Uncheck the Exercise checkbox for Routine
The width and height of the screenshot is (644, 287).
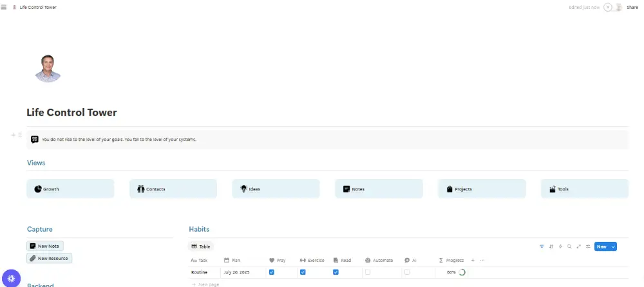[x=303, y=272]
